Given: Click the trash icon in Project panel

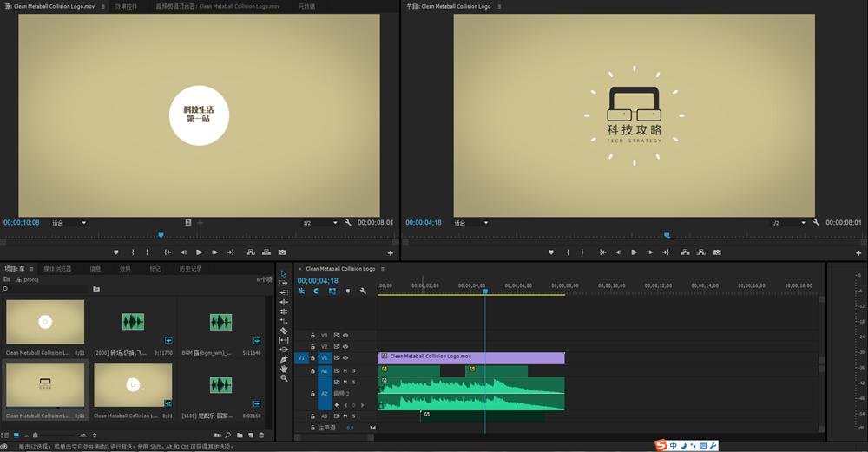Looking at the screenshot, I should point(262,435).
